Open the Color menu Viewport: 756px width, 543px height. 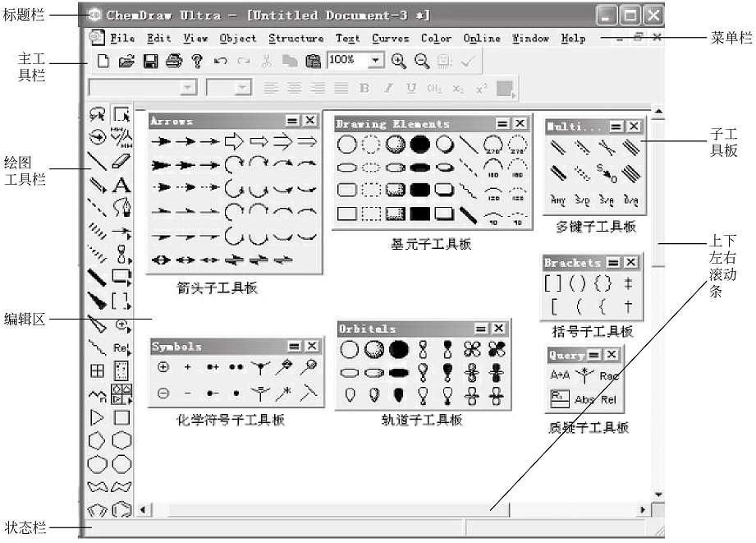[x=436, y=38]
